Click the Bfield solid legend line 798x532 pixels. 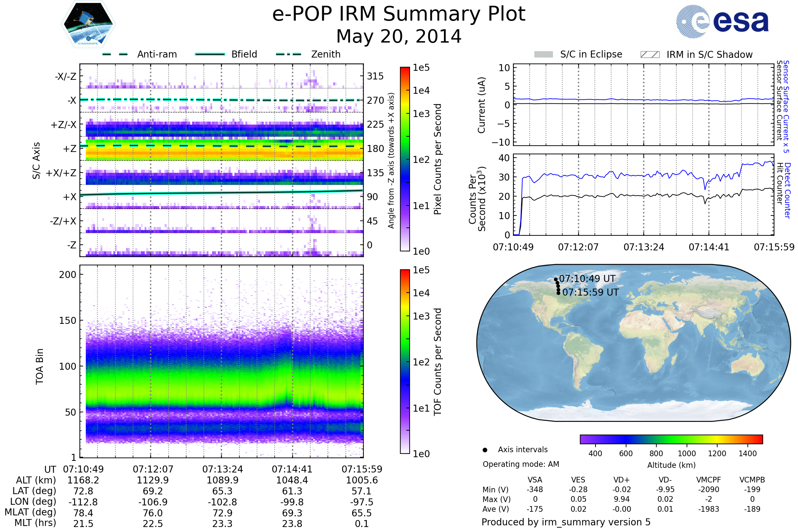(x=210, y=54)
